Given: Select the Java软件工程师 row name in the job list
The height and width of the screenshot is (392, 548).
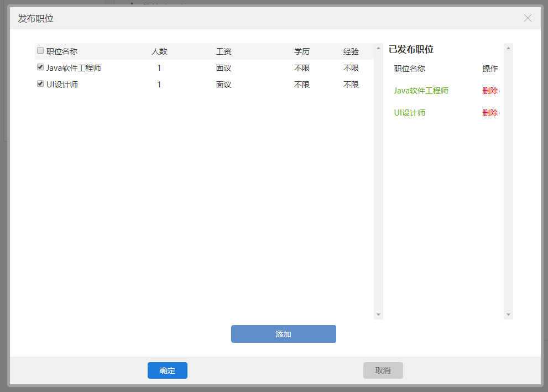Looking at the screenshot, I should 74,68.
